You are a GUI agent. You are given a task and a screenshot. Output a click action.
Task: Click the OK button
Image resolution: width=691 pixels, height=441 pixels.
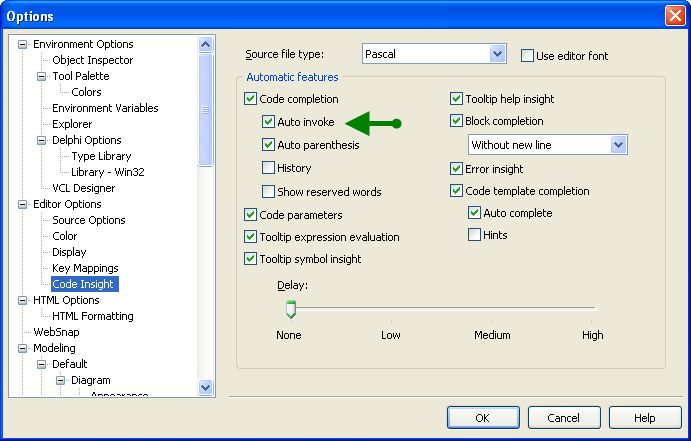coord(483,418)
